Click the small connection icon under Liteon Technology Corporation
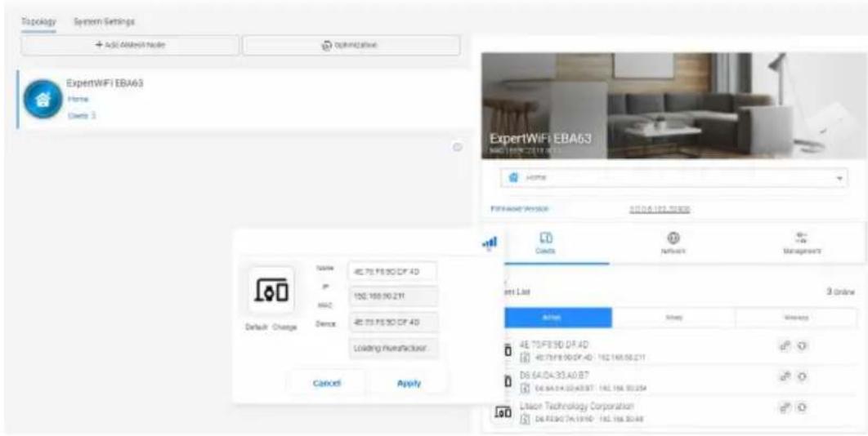Screen dimensions: 868x436 tap(525, 419)
